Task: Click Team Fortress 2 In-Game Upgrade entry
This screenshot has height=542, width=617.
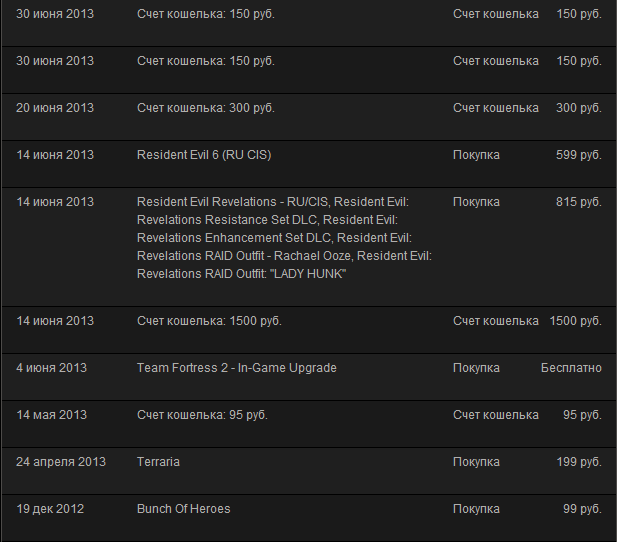Action: pos(236,368)
